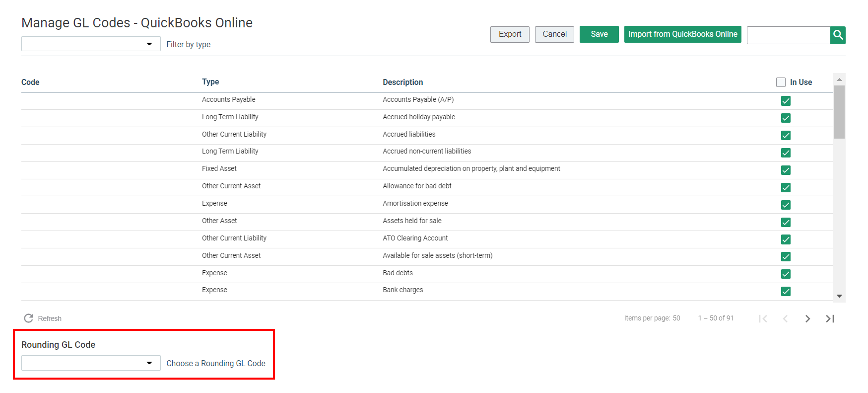Go to the previous page of results
Image resolution: width=868 pixels, height=393 pixels.
coord(785,318)
